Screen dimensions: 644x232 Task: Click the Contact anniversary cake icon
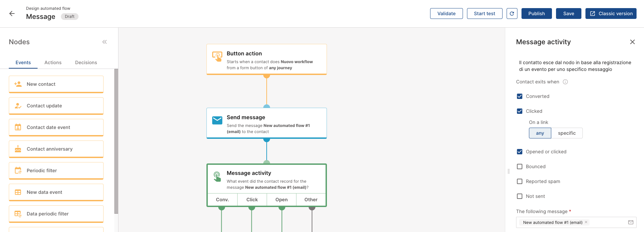click(x=18, y=149)
